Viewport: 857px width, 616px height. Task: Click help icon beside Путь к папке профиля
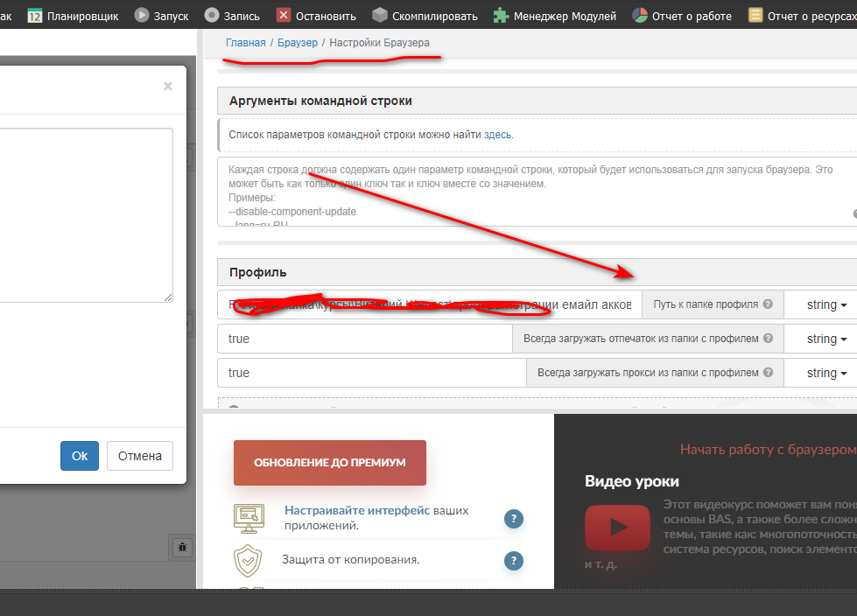[768, 304]
